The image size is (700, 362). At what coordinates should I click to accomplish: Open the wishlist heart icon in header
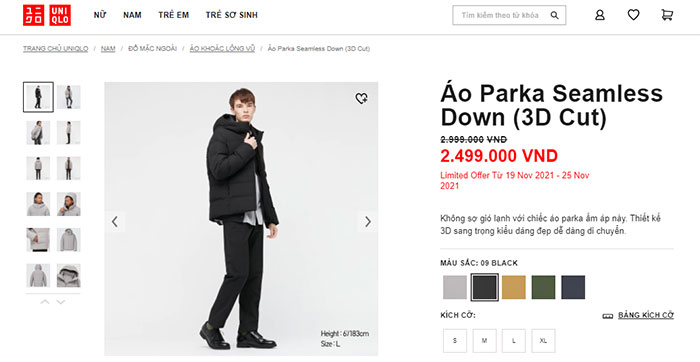click(633, 15)
